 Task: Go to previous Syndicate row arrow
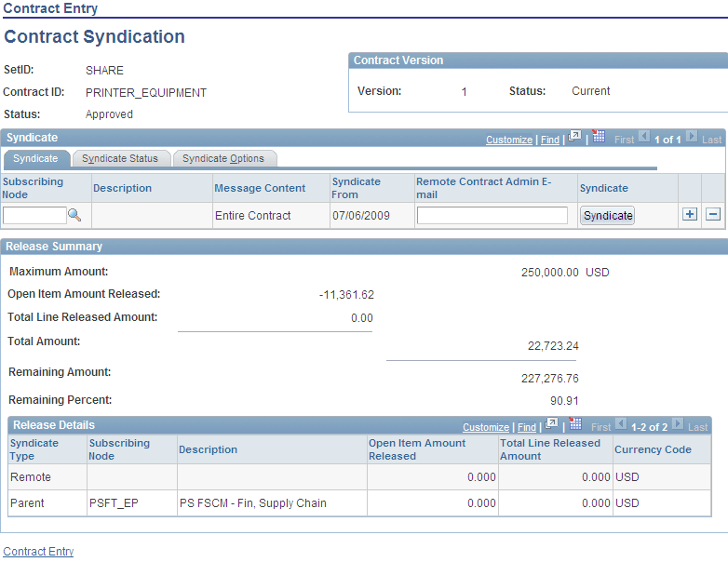[x=644, y=137]
